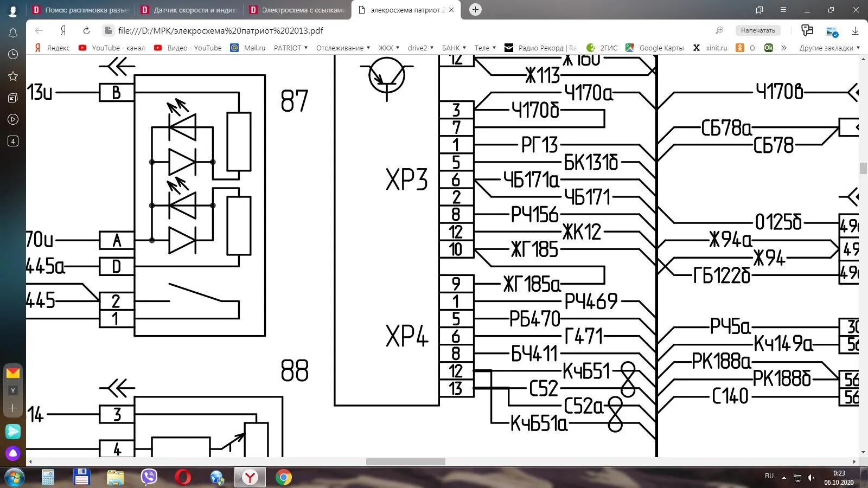
Task: Switch to Датчик скорости и индика tab
Action: pyautogui.click(x=189, y=10)
